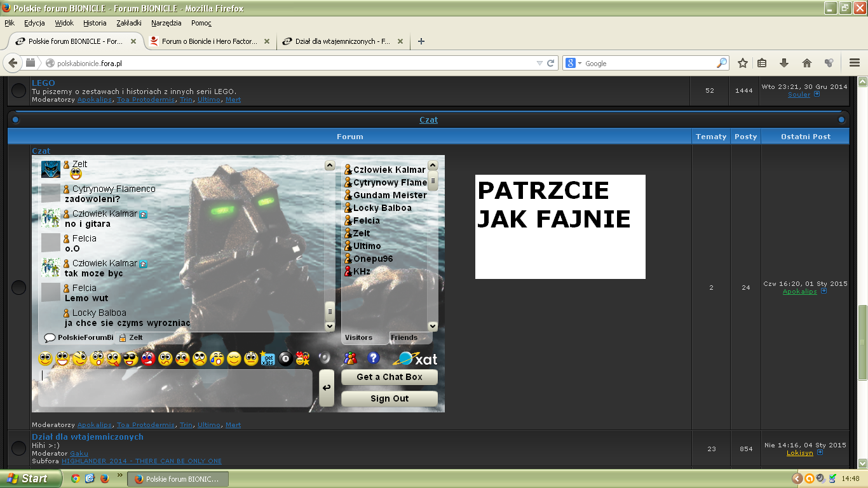The width and height of the screenshot is (868, 488).
Task: Bookmark this page with the star icon
Action: click(x=743, y=63)
